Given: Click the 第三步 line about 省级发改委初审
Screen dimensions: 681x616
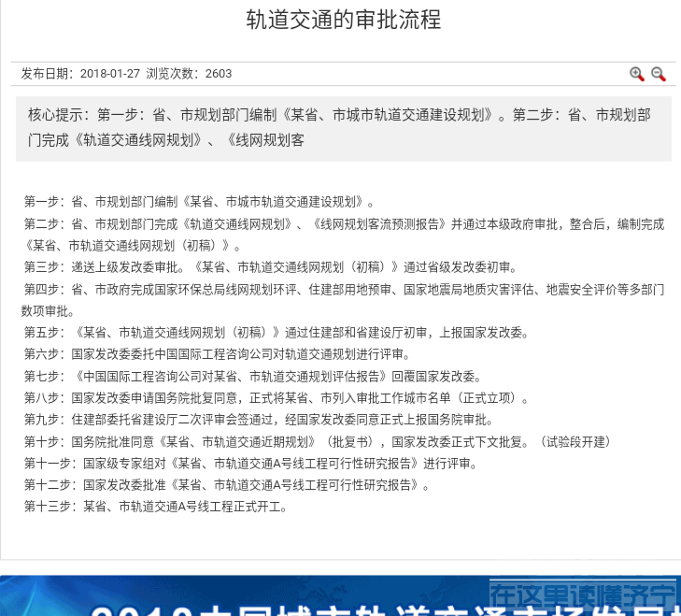Looking at the screenshot, I should click(x=270, y=267).
